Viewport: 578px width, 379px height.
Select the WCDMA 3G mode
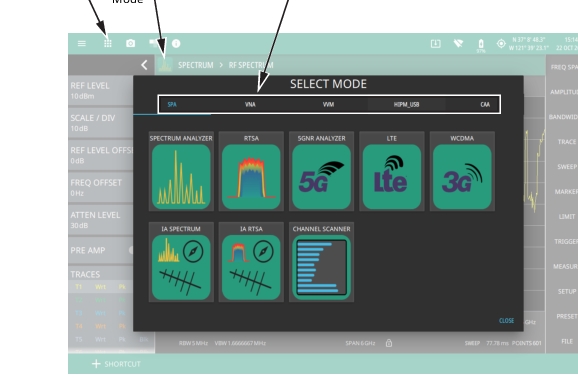[x=462, y=177]
